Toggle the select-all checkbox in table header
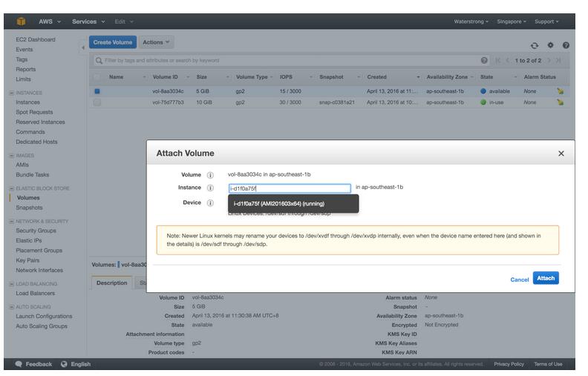Screen dimensions: 588x376 pyautogui.click(x=97, y=77)
